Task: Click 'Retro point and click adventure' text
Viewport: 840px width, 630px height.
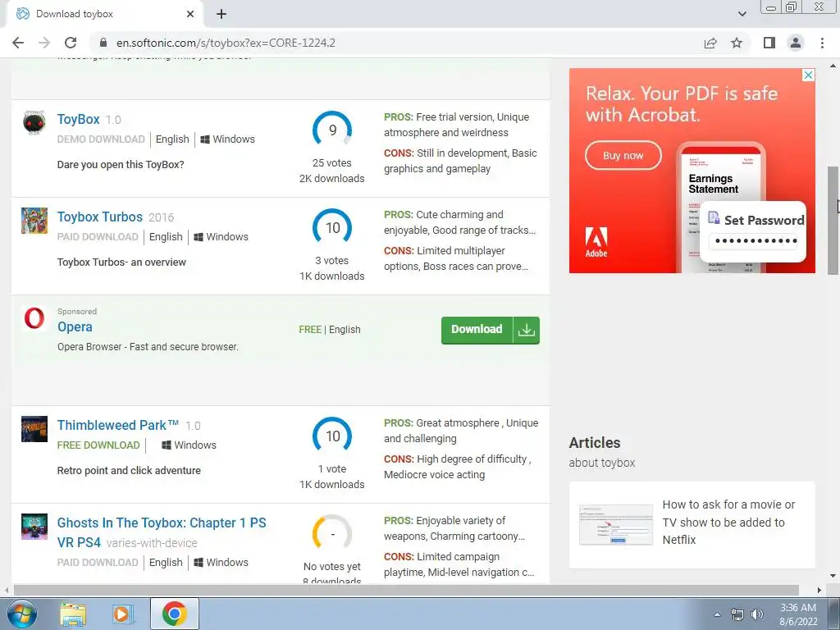Action: coord(129,470)
